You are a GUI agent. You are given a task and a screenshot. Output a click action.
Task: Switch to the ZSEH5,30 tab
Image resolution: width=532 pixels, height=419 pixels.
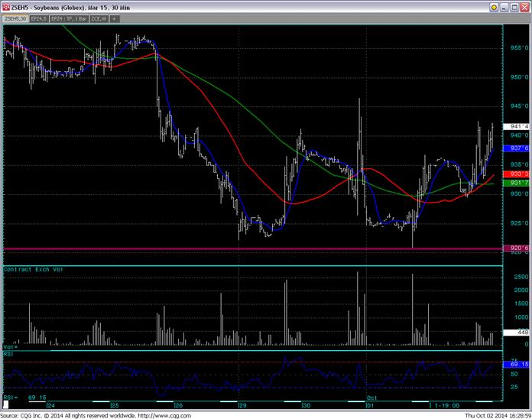coord(14,17)
